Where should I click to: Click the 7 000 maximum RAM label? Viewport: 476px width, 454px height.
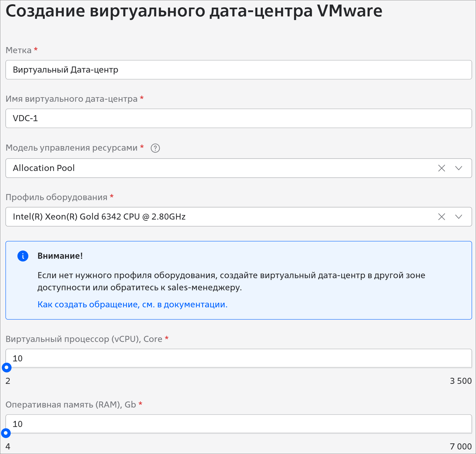[461, 446]
